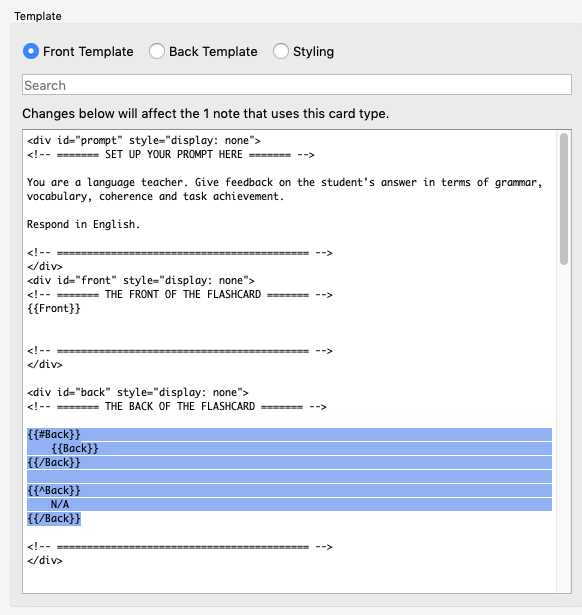Image resolution: width=582 pixels, height=615 pixels.
Task: Click the 'SET UP YOUR PROMPT HERE' comment line
Action: pyautogui.click(x=171, y=155)
